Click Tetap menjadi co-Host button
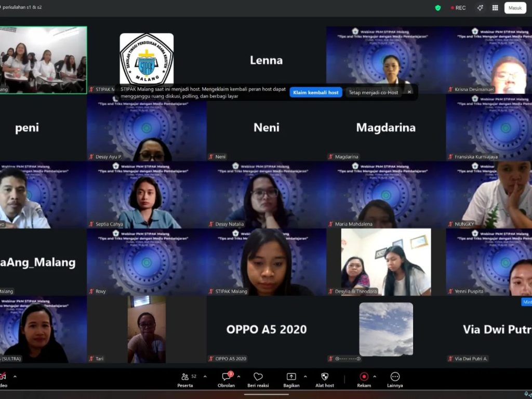532x399 pixels. point(373,92)
